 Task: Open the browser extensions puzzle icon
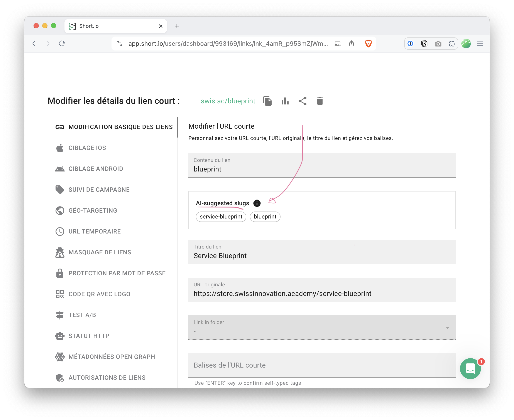click(x=452, y=44)
